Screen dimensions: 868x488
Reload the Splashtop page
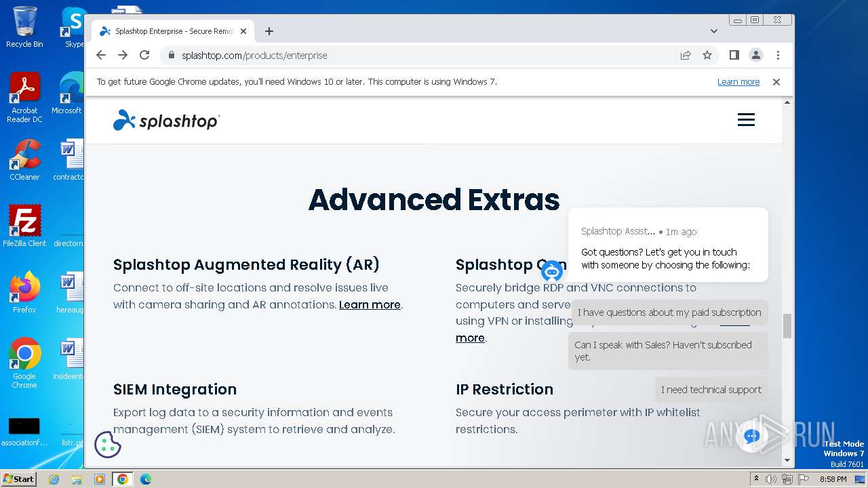point(144,55)
